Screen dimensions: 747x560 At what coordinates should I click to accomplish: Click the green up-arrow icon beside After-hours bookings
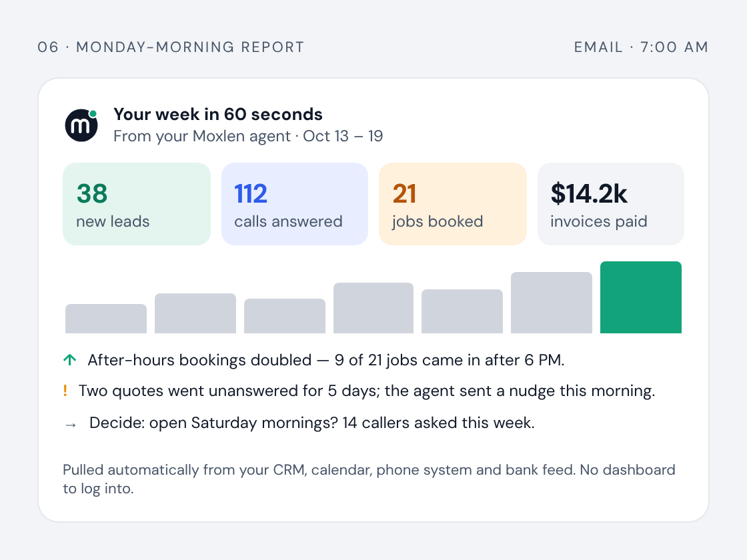click(70, 360)
